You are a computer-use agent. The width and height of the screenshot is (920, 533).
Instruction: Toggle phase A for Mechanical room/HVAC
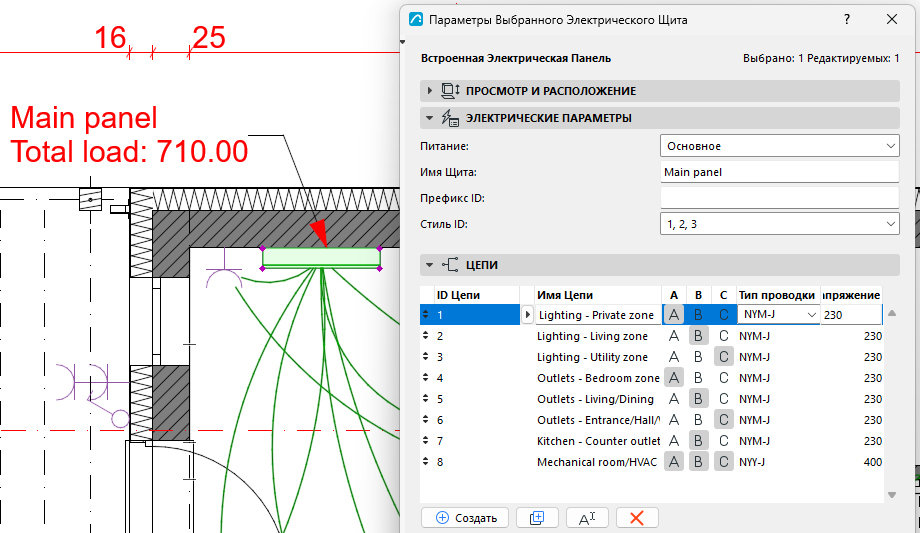[x=674, y=462]
